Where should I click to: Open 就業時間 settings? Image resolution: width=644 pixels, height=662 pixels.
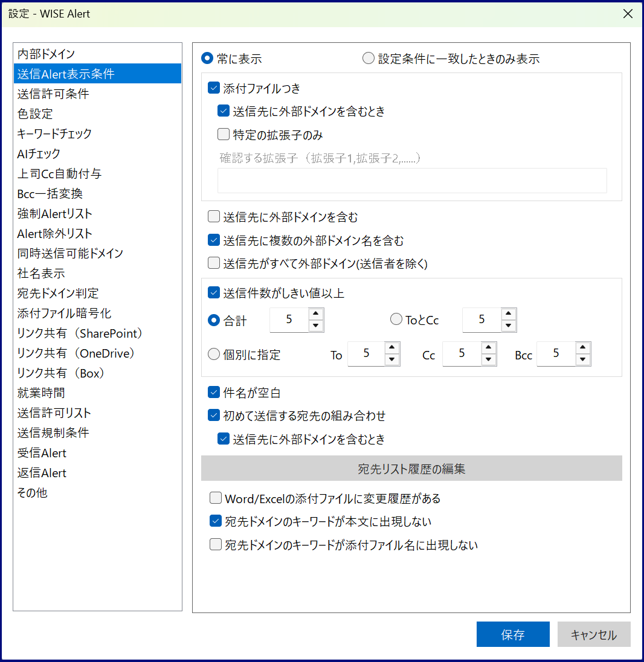pos(97,393)
